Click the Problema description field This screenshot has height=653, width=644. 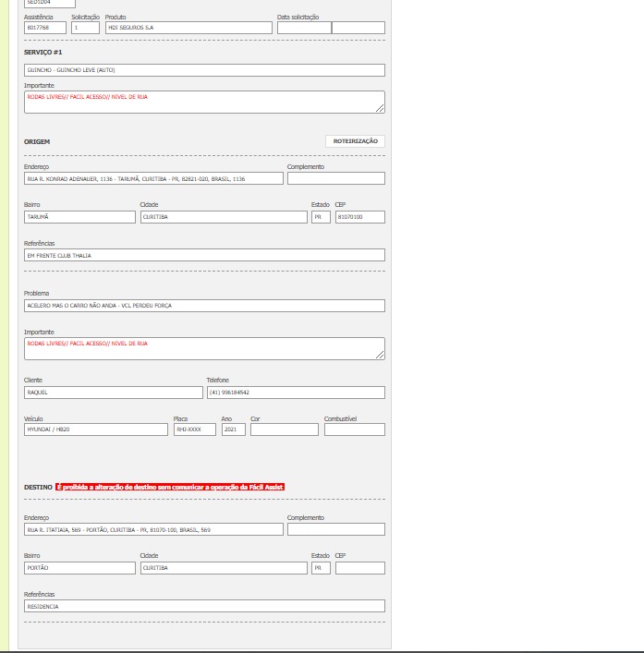pyautogui.click(x=204, y=306)
